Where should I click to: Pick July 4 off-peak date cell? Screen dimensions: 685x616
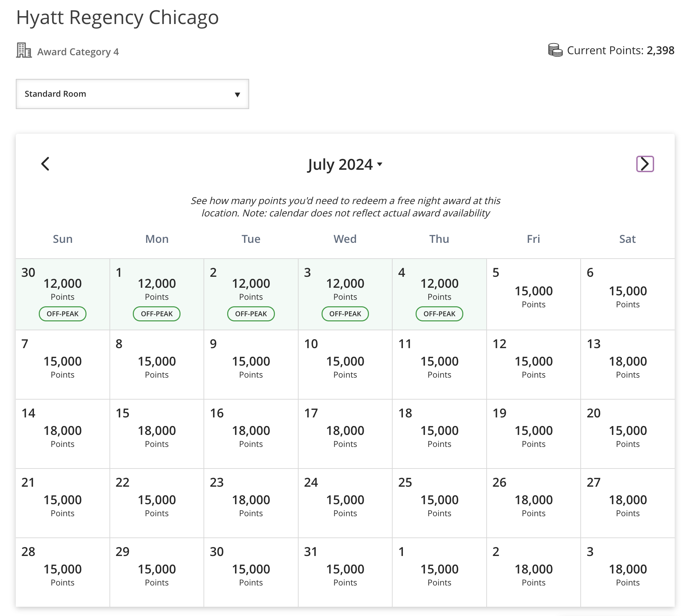click(x=439, y=294)
